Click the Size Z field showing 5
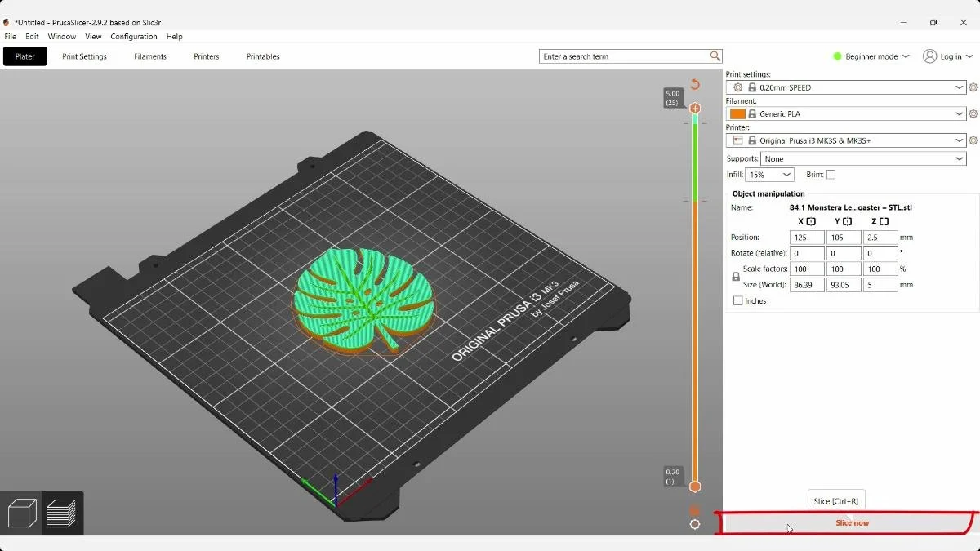 tap(880, 285)
